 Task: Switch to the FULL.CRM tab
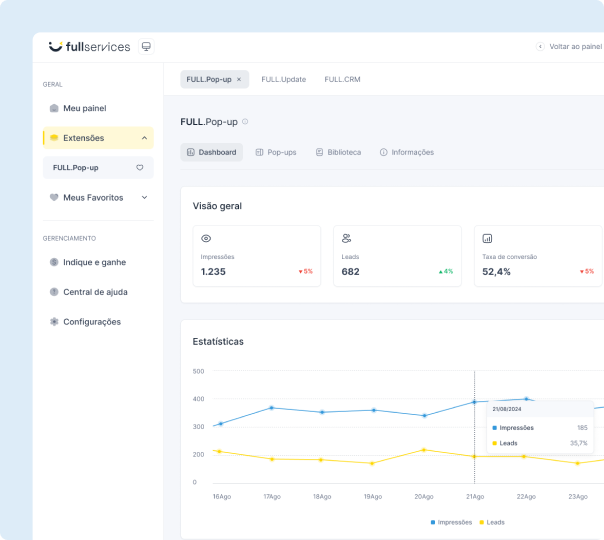click(x=342, y=79)
